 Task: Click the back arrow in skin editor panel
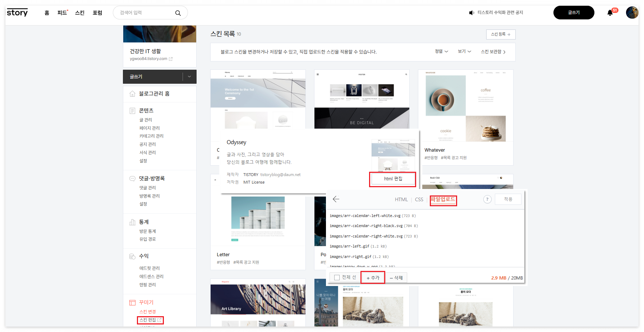(x=336, y=199)
